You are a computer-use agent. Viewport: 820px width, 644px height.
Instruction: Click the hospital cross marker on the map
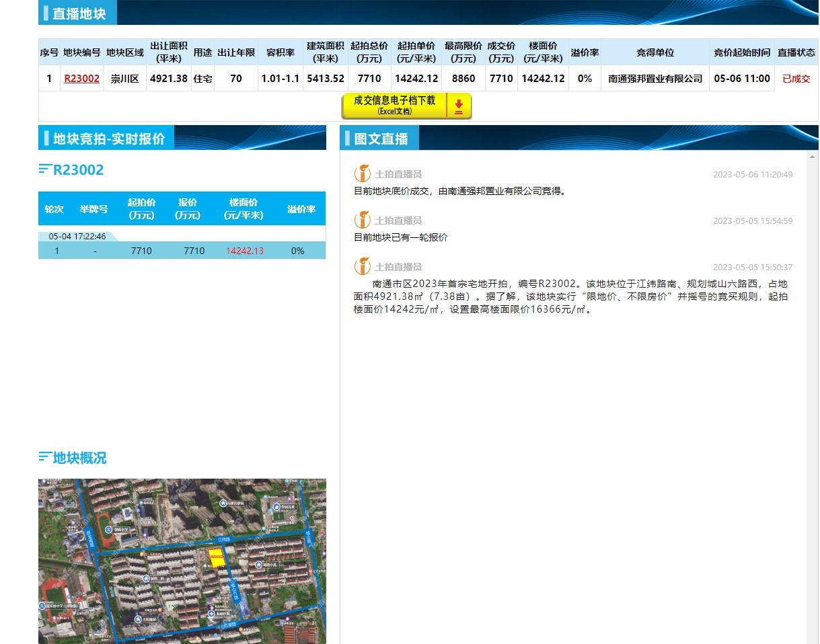pos(212,614)
